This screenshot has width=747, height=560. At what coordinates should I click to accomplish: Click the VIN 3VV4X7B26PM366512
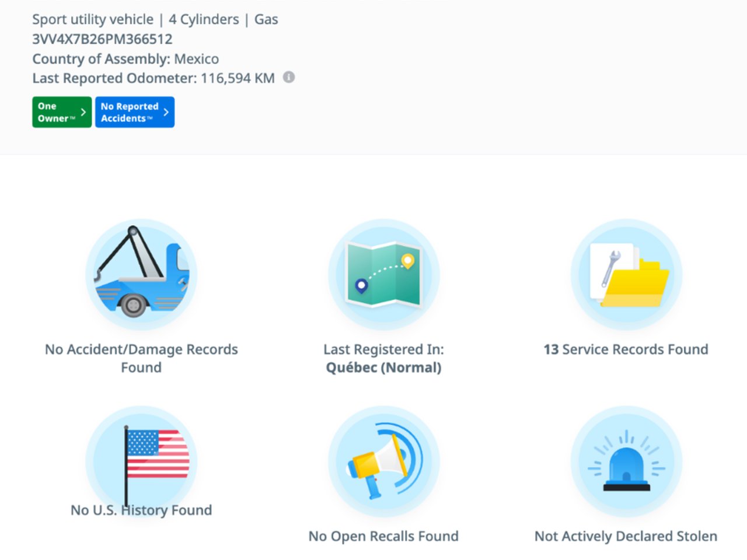pos(102,39)
